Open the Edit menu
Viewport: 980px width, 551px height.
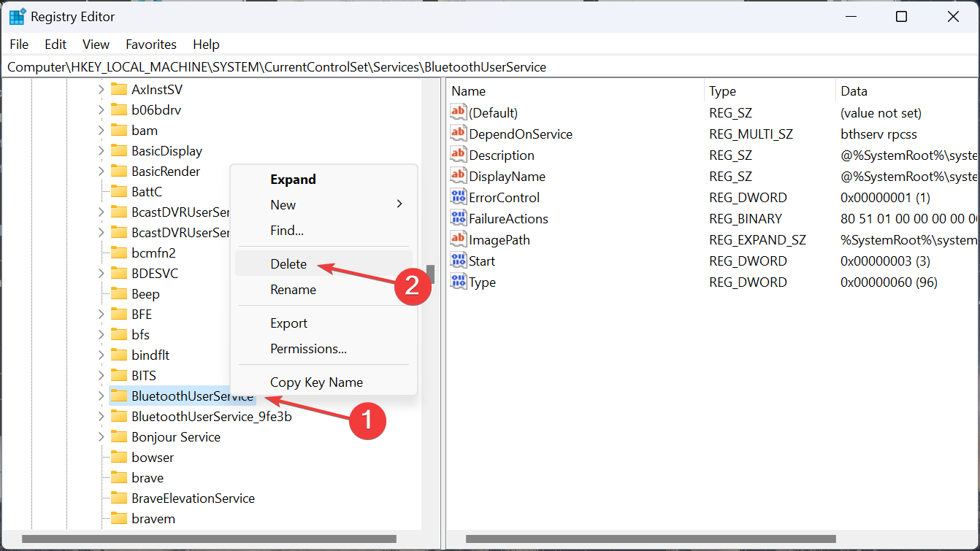click(x=55, y=44)
